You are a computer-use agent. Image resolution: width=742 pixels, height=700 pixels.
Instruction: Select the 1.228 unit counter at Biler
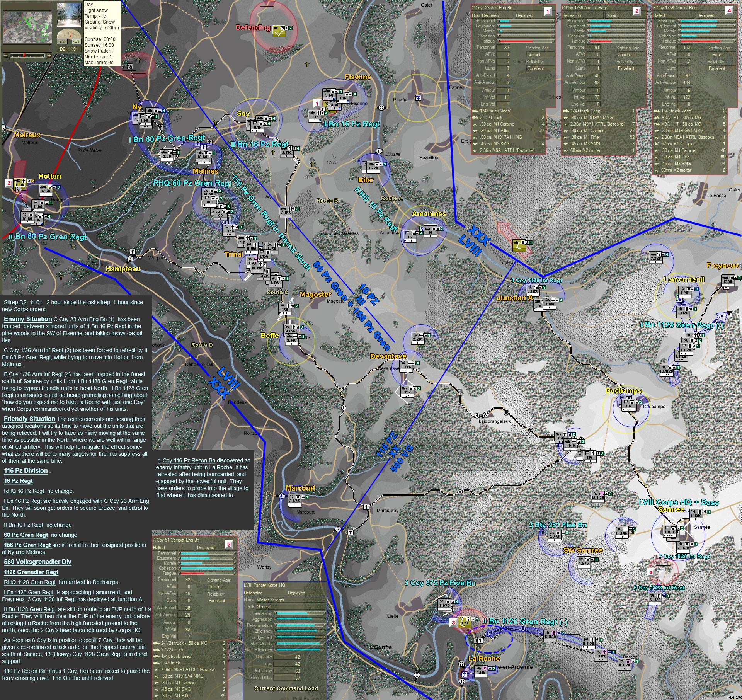pos(373,167)
